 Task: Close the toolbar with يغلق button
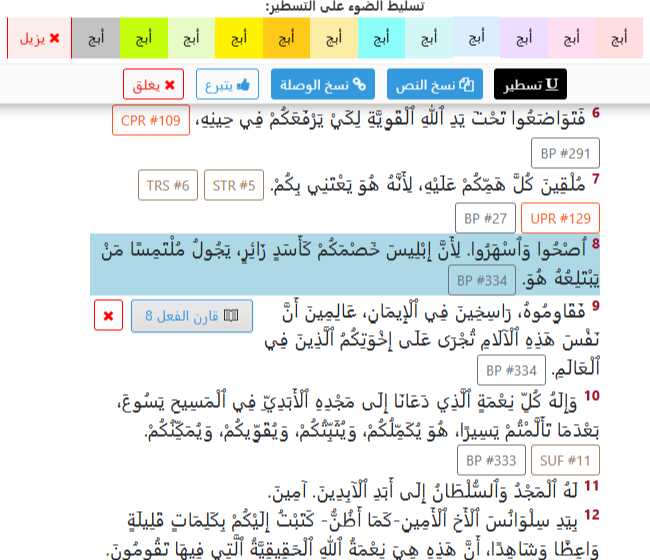pyautogui.click(x=153, y=84)
